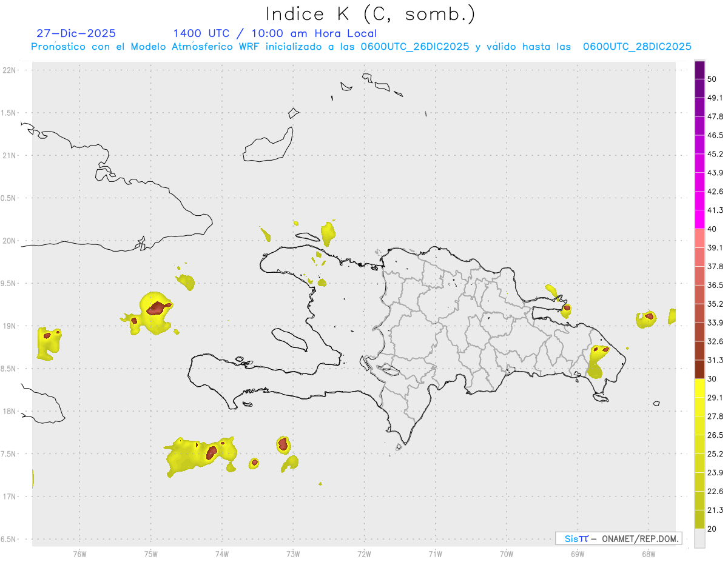Click the "1400 UTC / 10:00 am Hora Local" time text
This screenshot has height=562, width=728.
coord(275,33)
